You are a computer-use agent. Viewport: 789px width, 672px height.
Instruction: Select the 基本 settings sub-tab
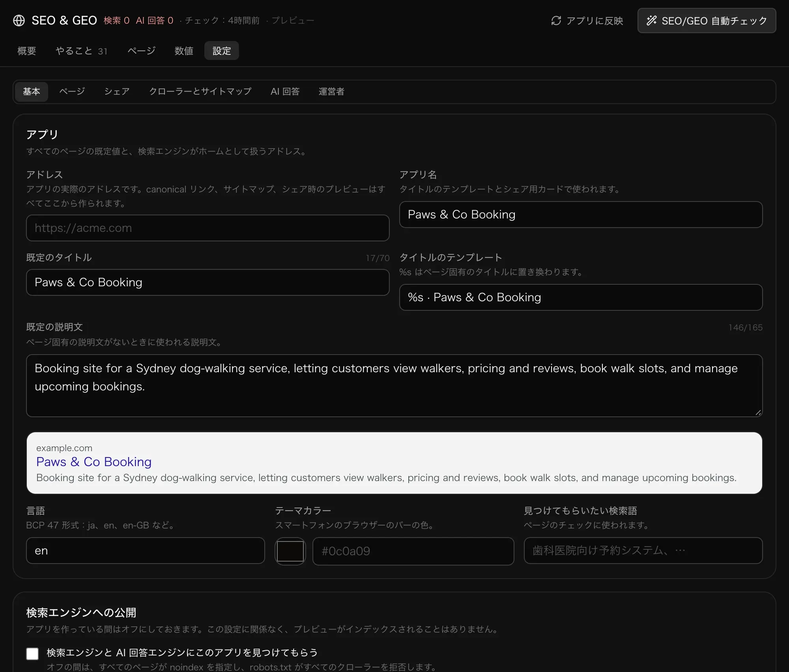pyautogui.click(x=32, y=91)
